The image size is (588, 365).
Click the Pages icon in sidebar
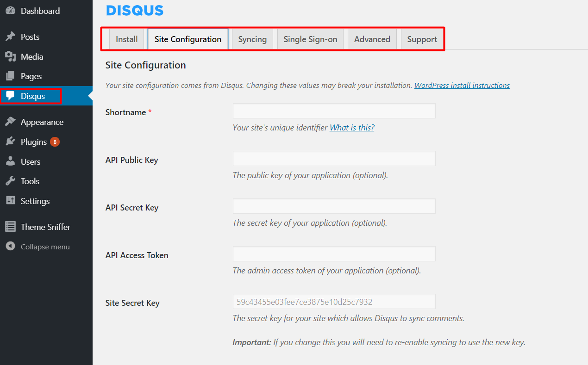pyautogui.click(x=10, y=76)
